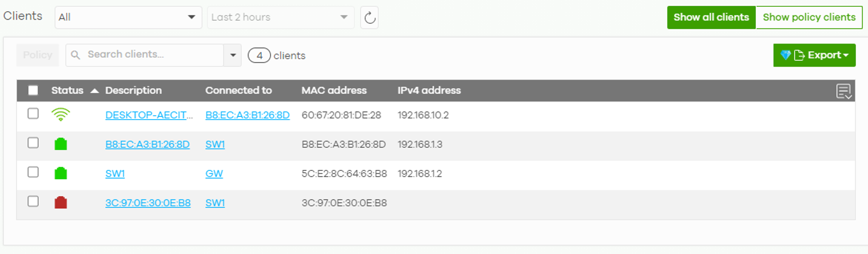Click the red offline port status icon
Image resolution: width=868 pixels, height=254 pixels.
(x=61, y=202)
